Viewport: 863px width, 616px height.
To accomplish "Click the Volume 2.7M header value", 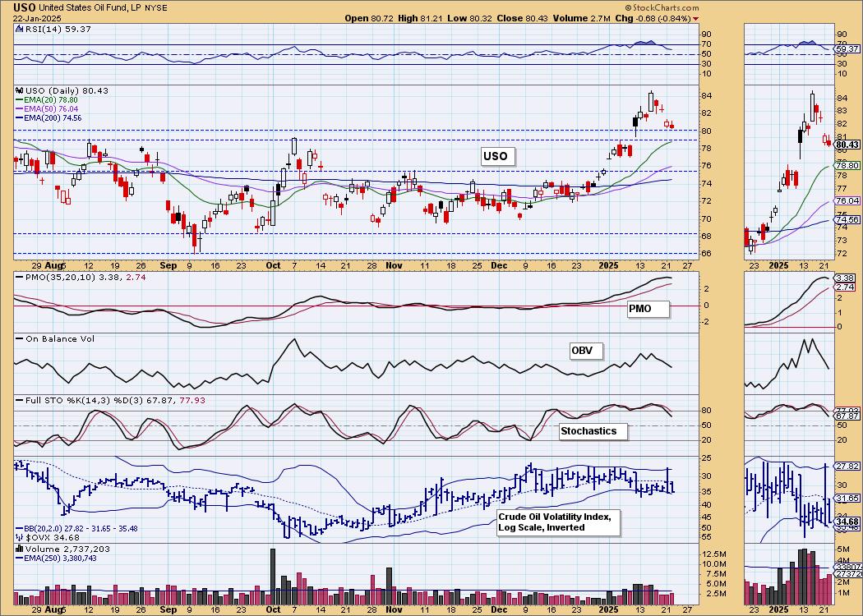I will click(580, 18).
